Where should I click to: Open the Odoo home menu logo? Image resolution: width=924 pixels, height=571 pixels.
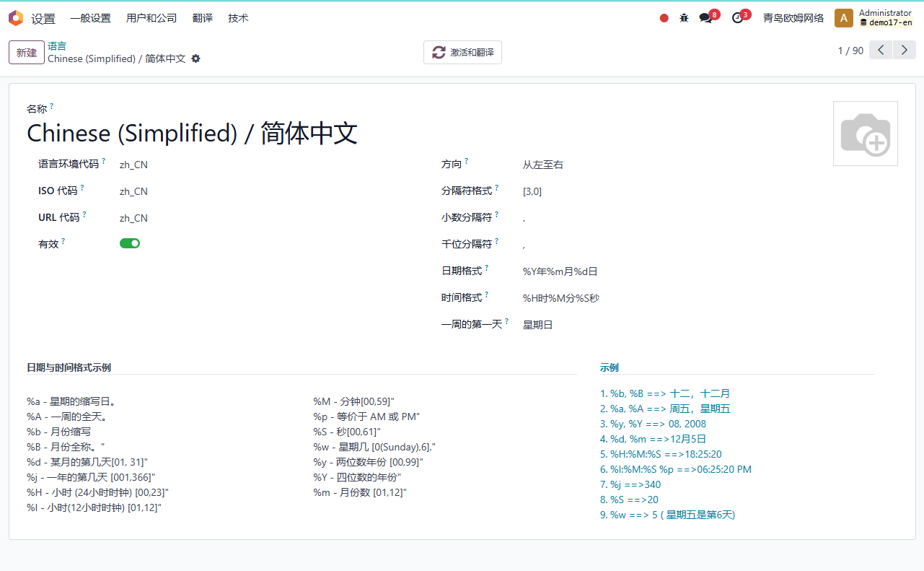pyautogui.click(x=16, y=18)
